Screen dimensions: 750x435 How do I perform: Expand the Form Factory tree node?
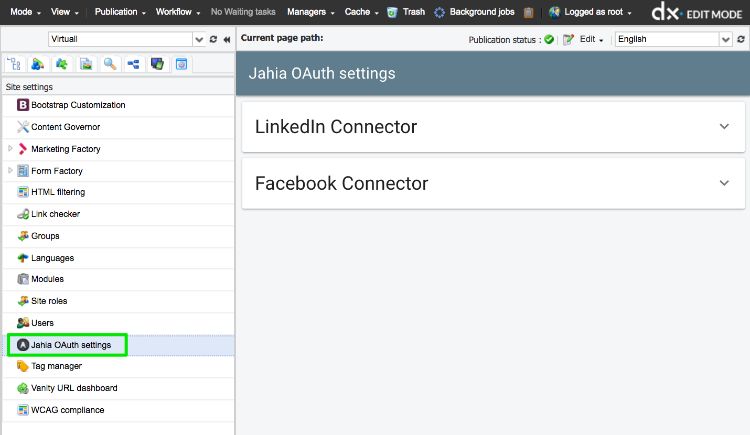coord(10,170)
